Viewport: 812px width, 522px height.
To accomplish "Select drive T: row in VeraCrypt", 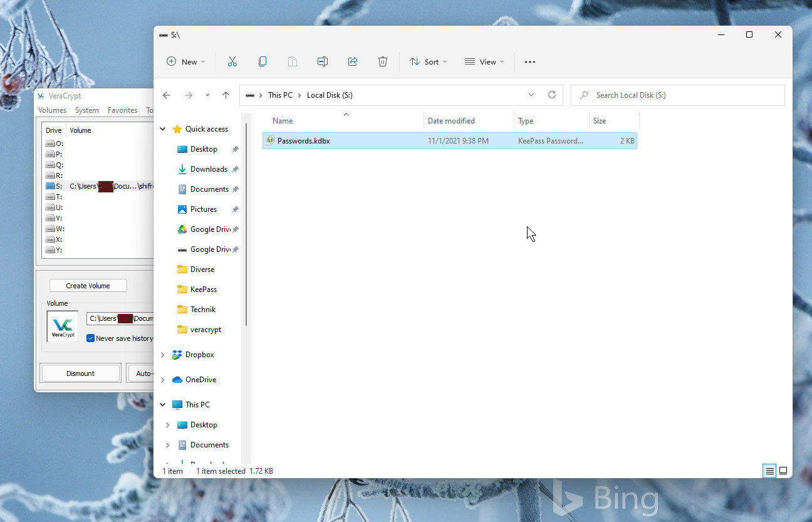I will click(99, 197).
